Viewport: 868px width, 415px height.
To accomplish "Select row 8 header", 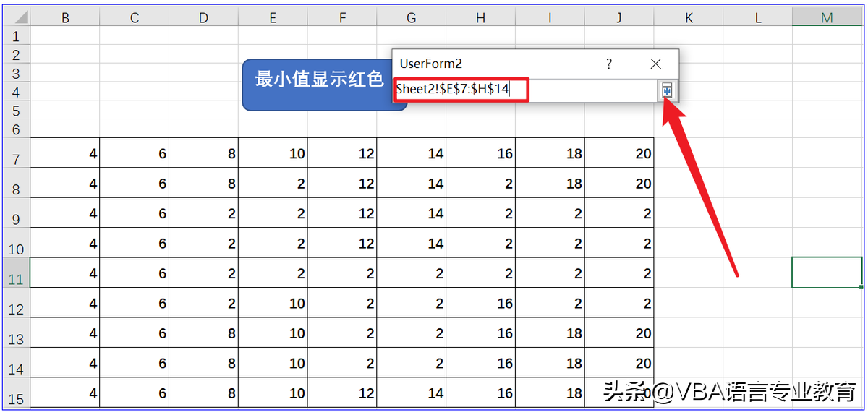I will click(x=16, y=183).
